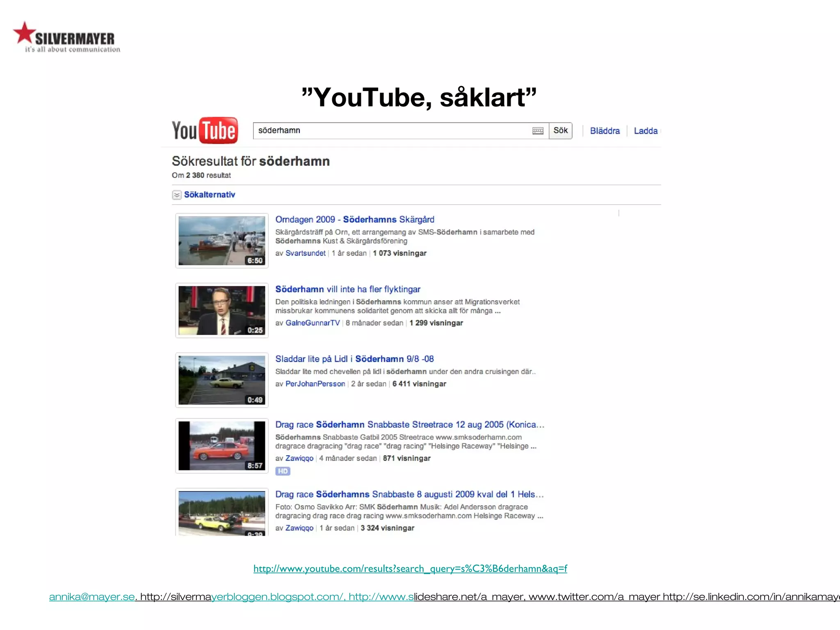
Task: Open the on-screen keyboard icon in search box
Action: (x=538, y=131)
